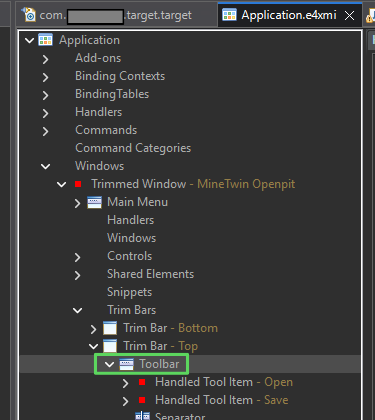
Task: Select the Snippets tree item
Action: point(129,292)
